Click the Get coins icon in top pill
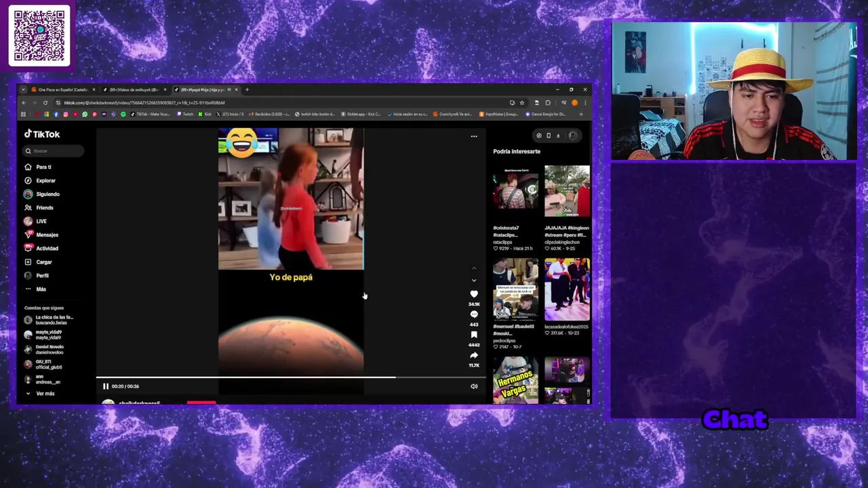This screenshot has width=868, height=488. click(x=539, y=136)
